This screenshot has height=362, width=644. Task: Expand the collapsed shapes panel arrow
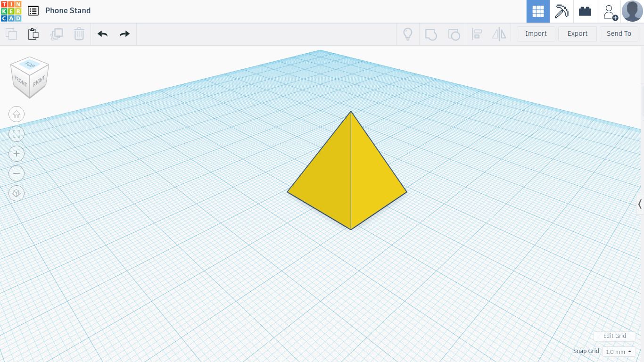pyautogui.click(x=640, y=204)
